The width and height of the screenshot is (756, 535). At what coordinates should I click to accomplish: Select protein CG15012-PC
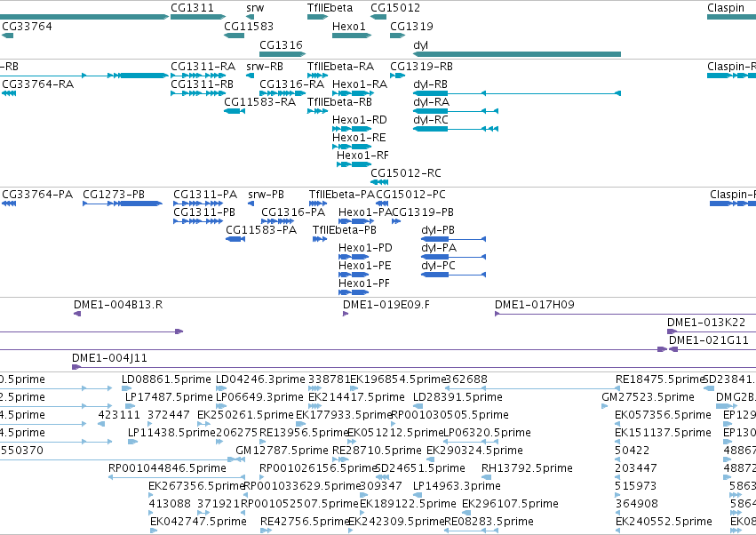410,195
